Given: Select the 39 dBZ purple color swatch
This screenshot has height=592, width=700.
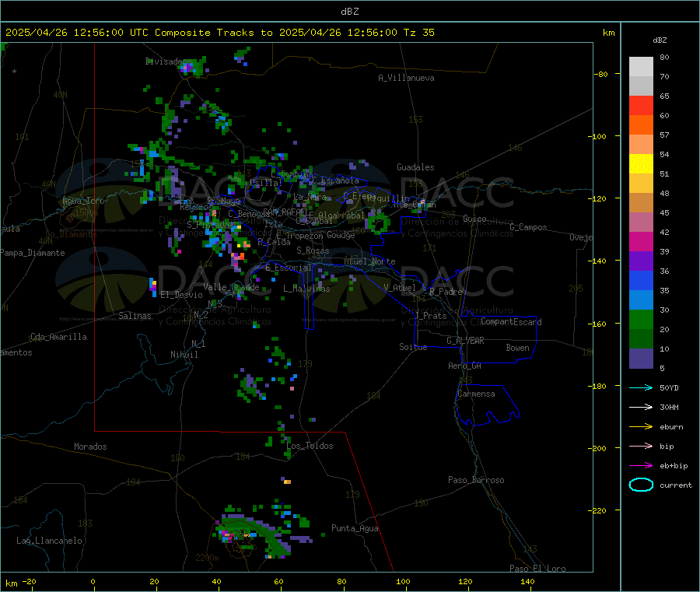Looking at the screenshot, I should point(641,261).
